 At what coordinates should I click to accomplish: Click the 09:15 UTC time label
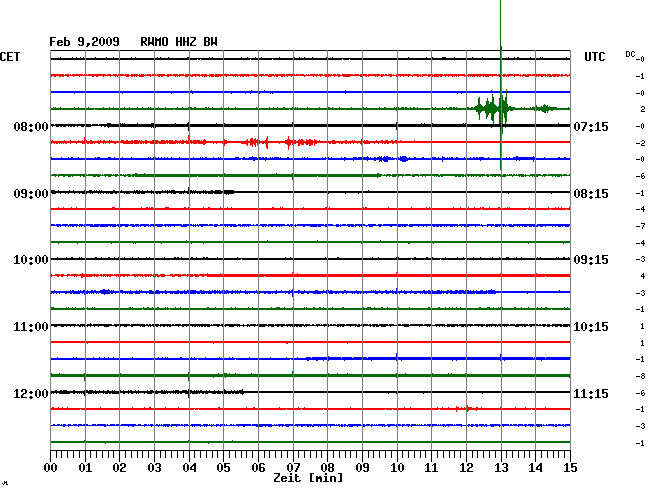click(591, 260)
